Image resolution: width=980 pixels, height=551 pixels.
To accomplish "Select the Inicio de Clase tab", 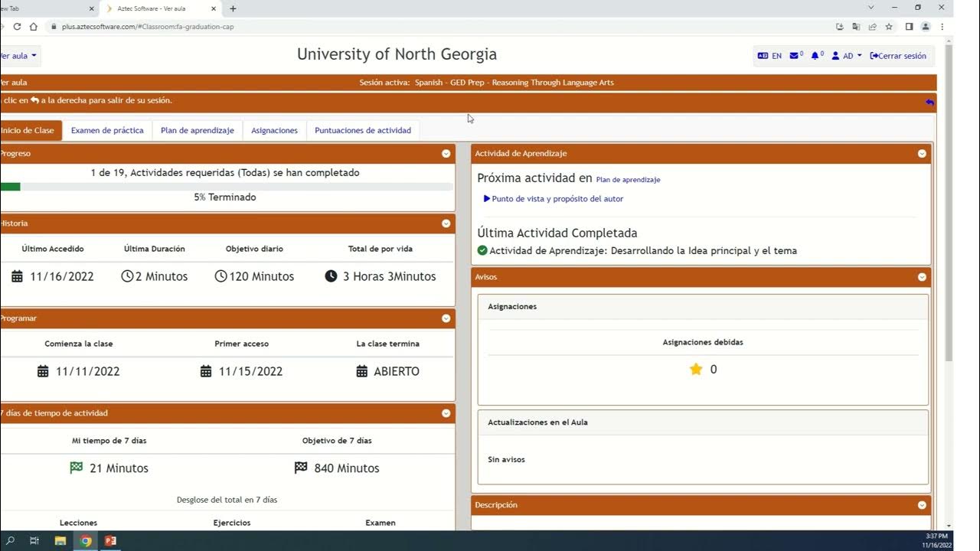I will (x=29, y=130).
